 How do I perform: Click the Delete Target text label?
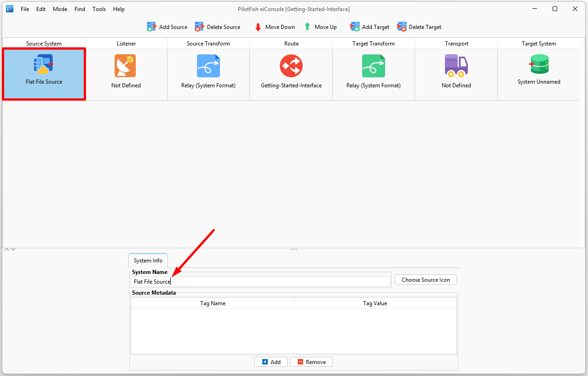[425, 27]
